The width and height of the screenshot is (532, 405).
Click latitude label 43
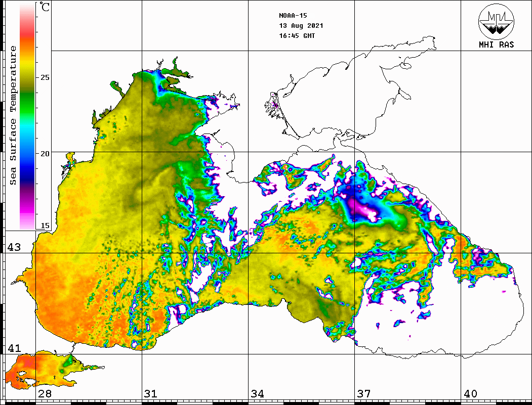[14, 247]
